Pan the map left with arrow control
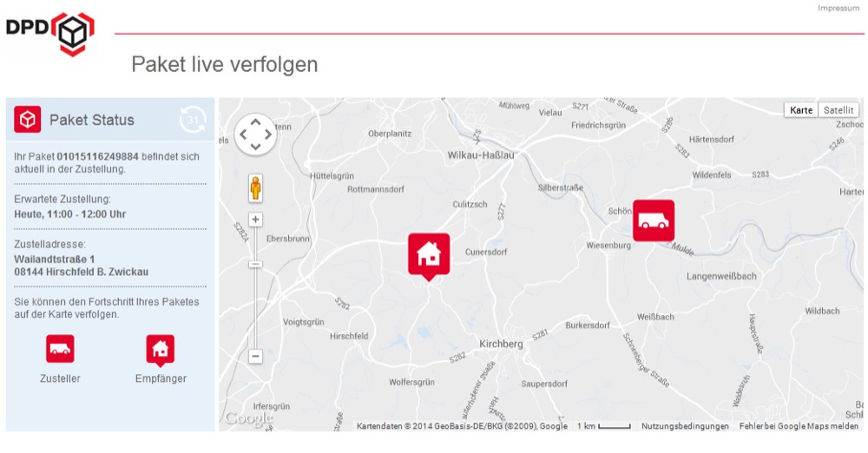This screenshot has width=868, height=453. point(243,134)
